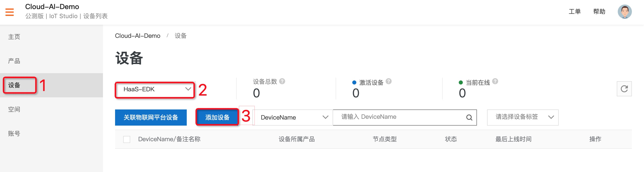644x172 pixels.
Task: Open the 工单 link
Action: (575, 12)
